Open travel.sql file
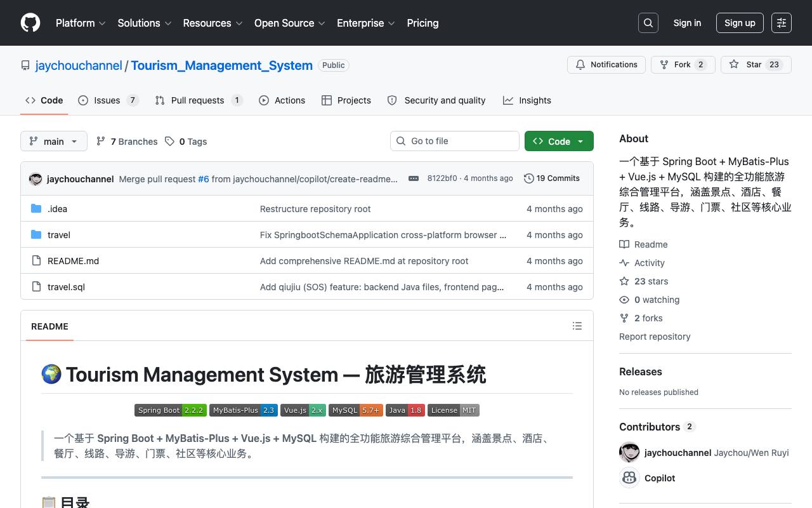Viewport: 812px width, 508px height. (66, 287)
